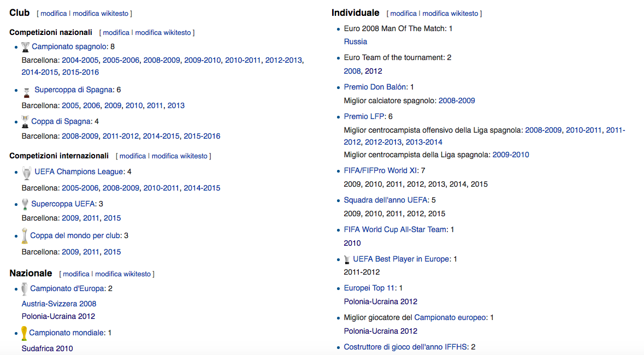644x355 pixels.
Task: Open the Austria-Svizzera 2008 link
Action: coord(59,304)
